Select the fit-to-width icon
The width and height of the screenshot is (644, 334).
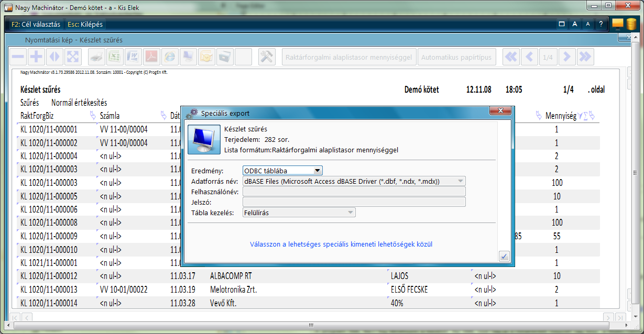click(54, 57)
